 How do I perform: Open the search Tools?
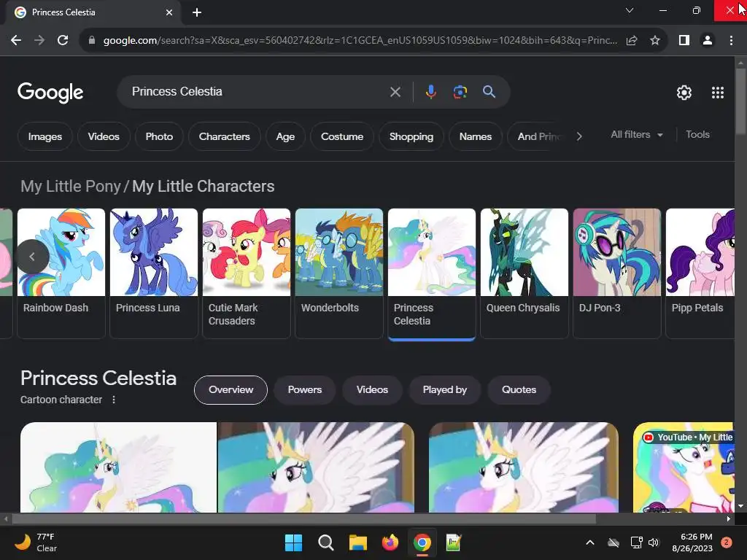coord(697,135)
